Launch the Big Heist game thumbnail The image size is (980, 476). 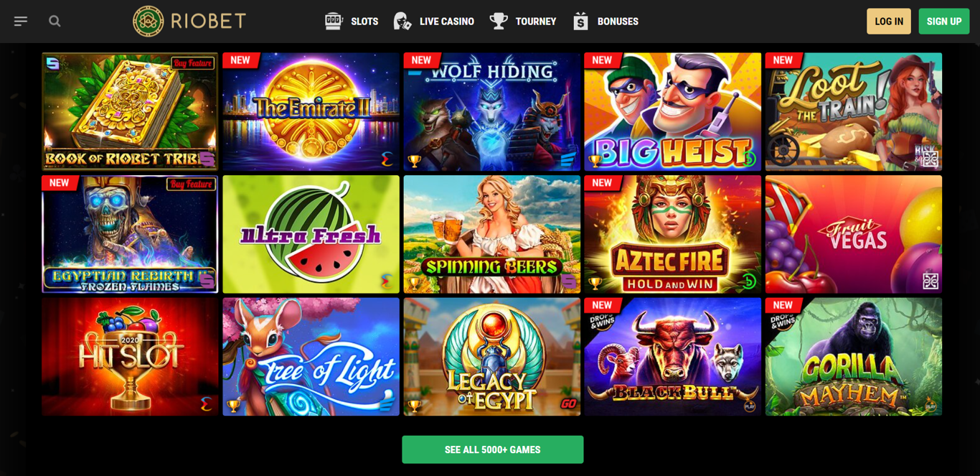pos(673,111)
